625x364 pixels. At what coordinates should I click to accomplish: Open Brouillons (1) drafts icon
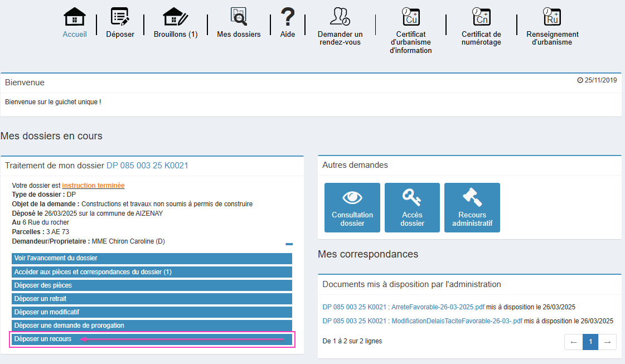point(176,17)
